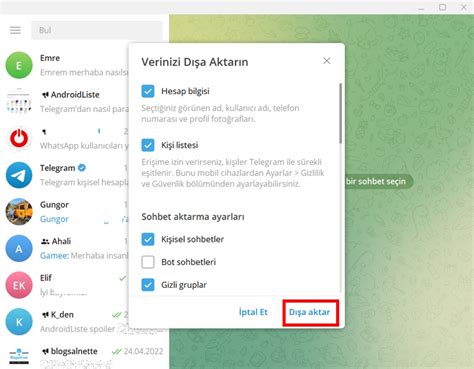Click the AndroidListe channel megaphone icon
Viewport: 474px width, 369px height.
coord(45,95)
